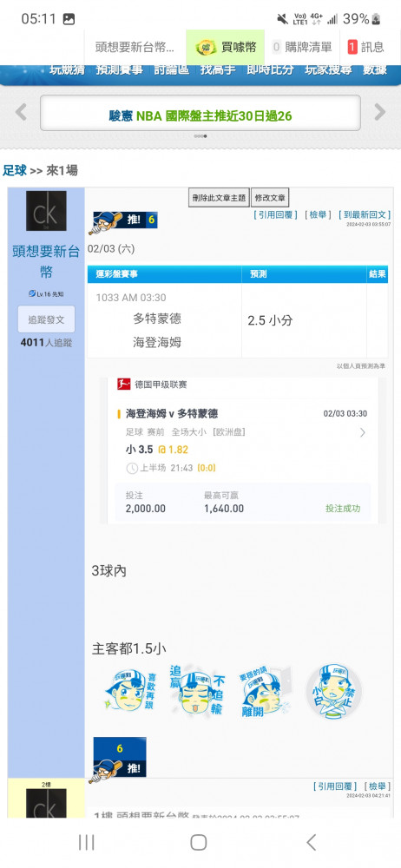The height and width of the screenshot is (868, 401).
Task: Click the 小白禁止 sticker
Action: click(x=333, y=693)
